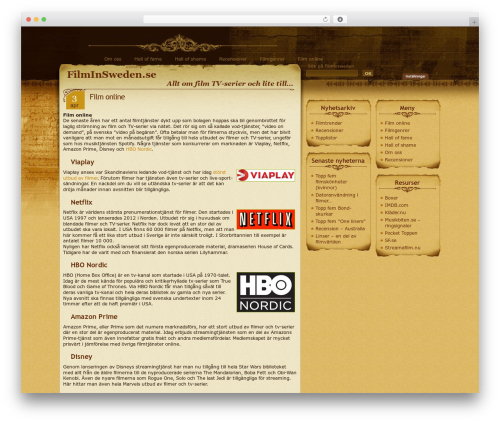The width and height of the screenshot is (500, 423).
Task: Click the browser reload icon
Action: click(x=325, y=19)
